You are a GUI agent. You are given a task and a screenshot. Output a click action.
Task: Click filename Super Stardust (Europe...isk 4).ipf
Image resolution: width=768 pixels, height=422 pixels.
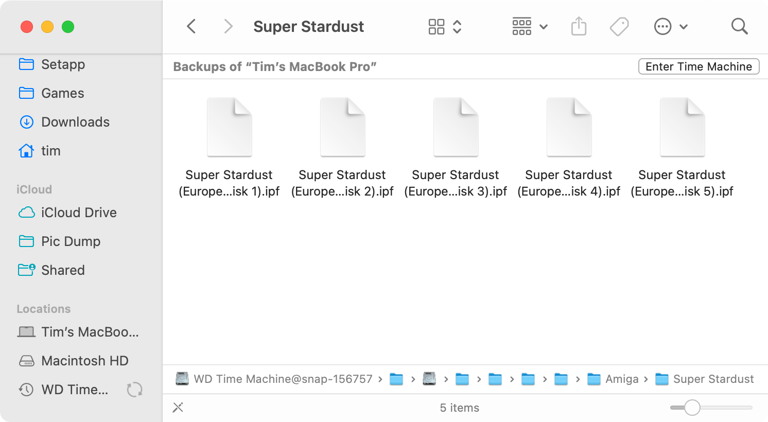click(569, 183)
